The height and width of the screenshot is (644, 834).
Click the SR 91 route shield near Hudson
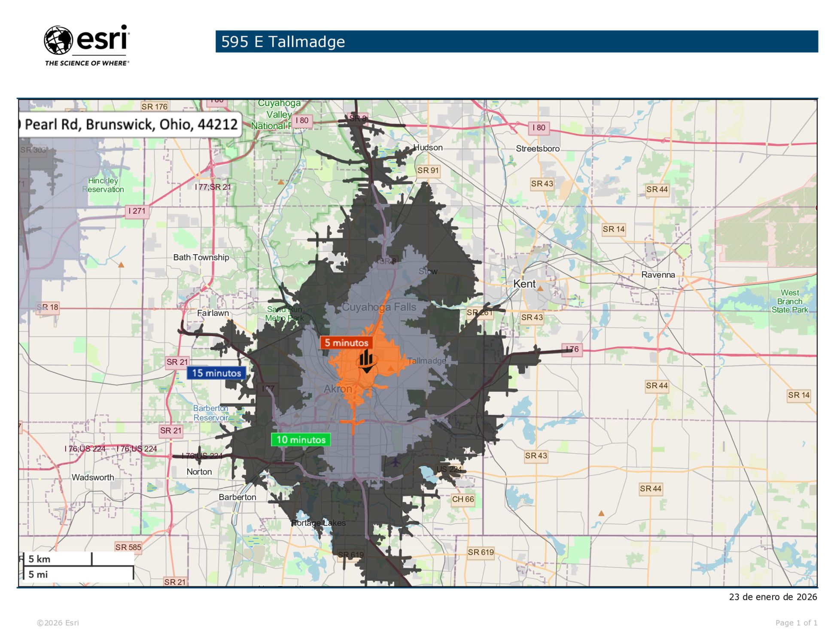[x=428, y=171]
